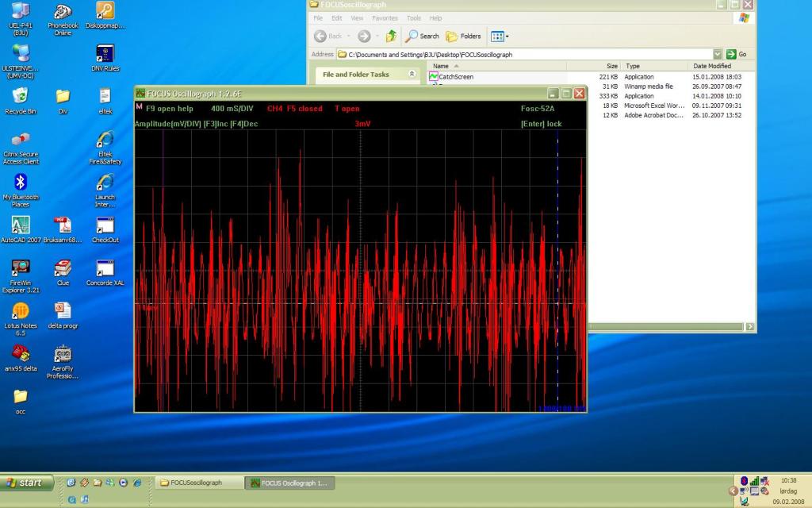Open the Back button history dropdown arrow
The image size is (812, 508).
click(x=349, y=37)
